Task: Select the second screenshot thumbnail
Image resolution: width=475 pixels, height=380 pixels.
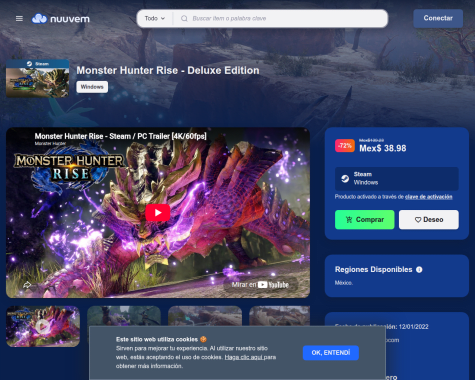Action: tap(124, 316)
